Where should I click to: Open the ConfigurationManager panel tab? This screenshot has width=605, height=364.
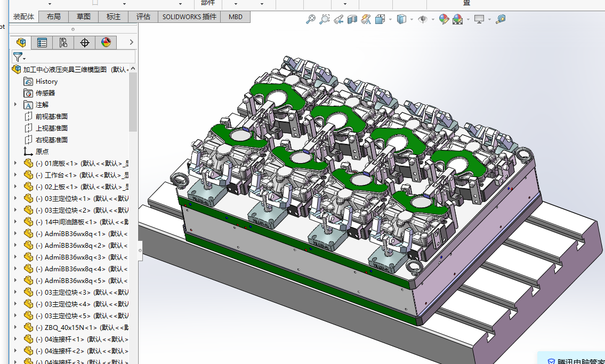(x=63, y=43)
